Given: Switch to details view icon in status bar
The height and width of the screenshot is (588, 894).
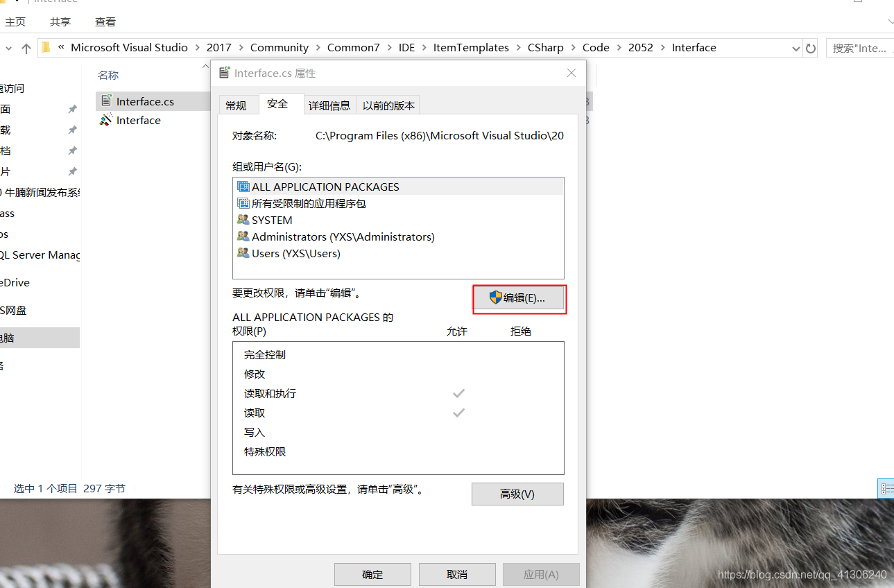Looking at the screenshot, I should (886, 488).
